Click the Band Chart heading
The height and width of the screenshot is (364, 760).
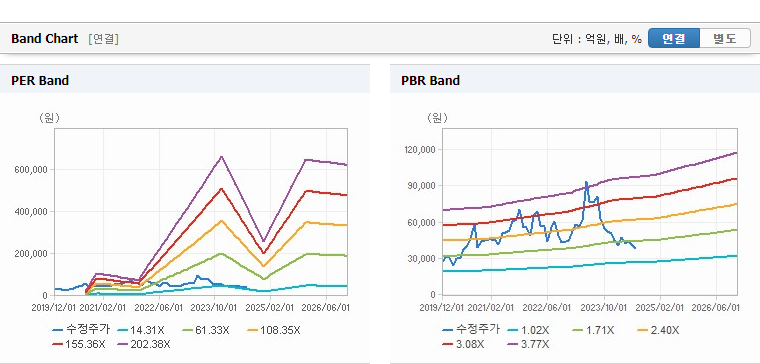(x=45, y=39)
